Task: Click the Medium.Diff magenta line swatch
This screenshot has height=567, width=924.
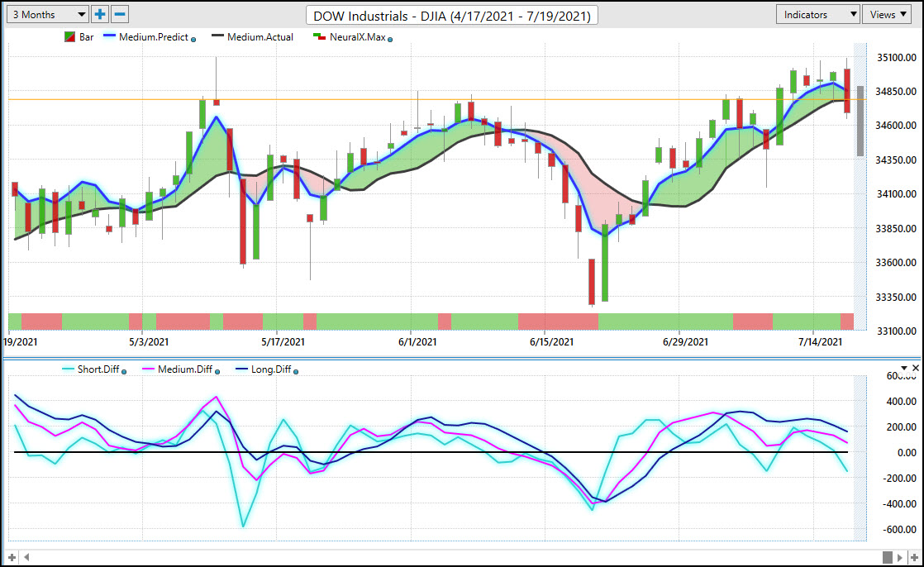Action: click(x=149, y=369)
